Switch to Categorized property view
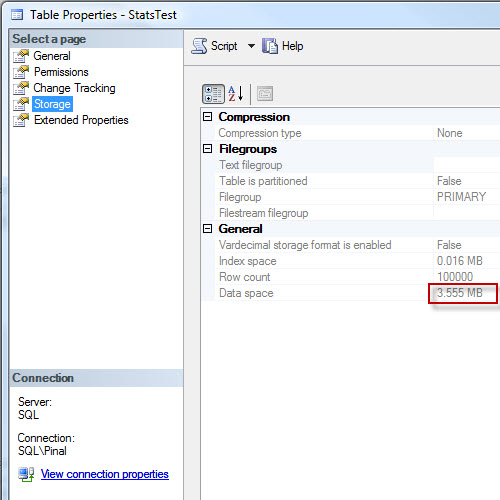Image resolution: width=500 pixels, height=500 pixels. tap(213, 94)
